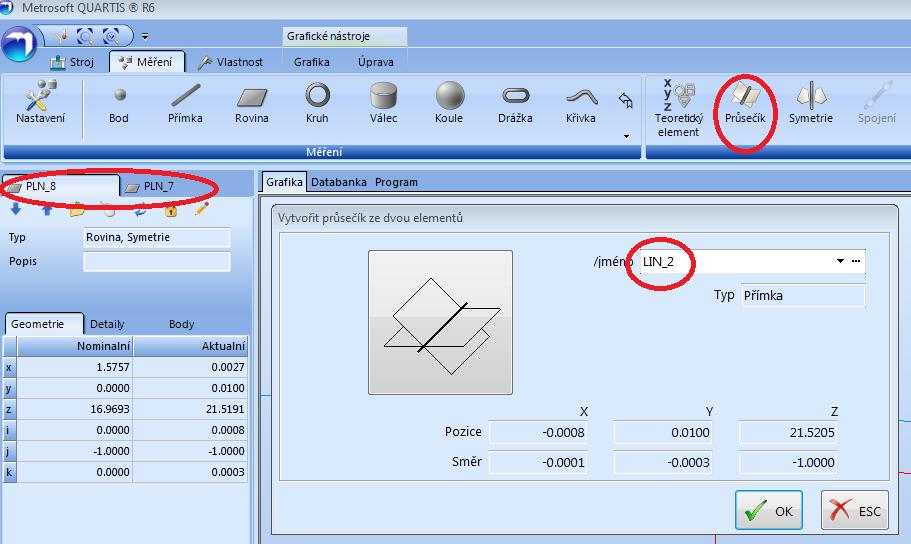The height and width of the screenshot is (544, 911).
Task: Switch to the Detaily tab
Action: (107, 324)
